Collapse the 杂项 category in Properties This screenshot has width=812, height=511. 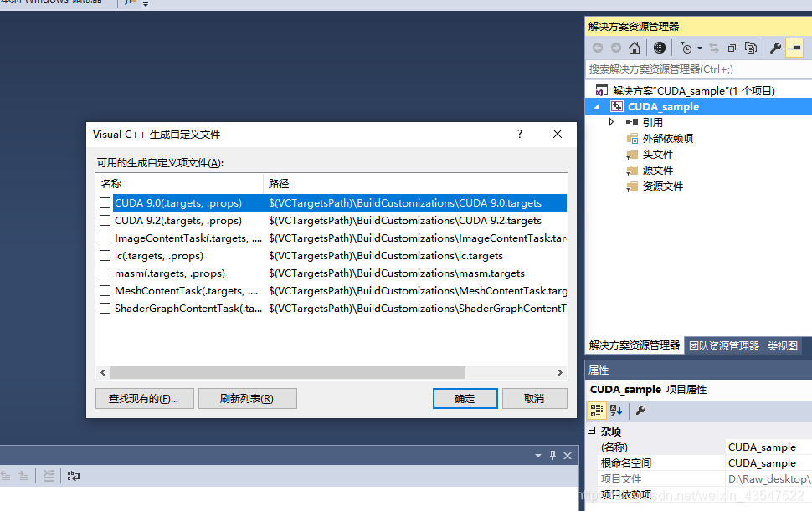(591, 431)
